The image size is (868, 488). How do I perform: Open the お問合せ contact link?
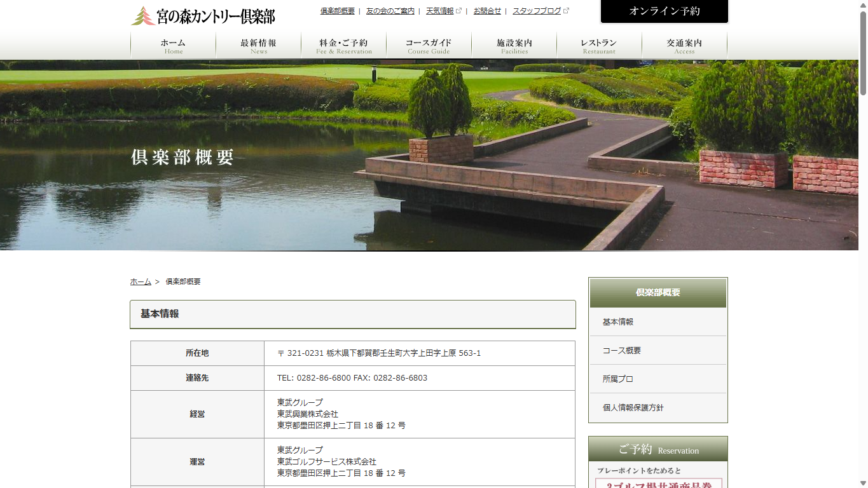[487, 11]
